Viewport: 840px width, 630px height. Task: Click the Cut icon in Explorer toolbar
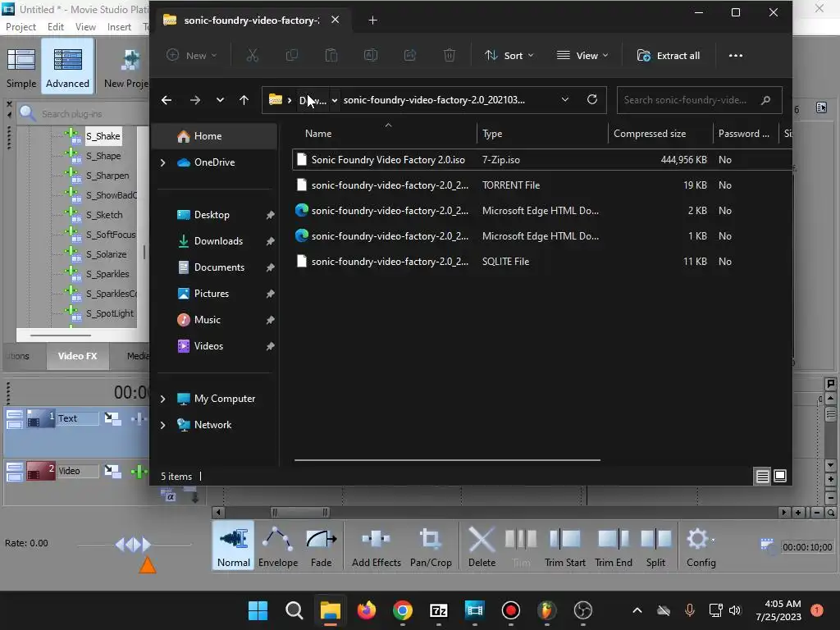253,55
